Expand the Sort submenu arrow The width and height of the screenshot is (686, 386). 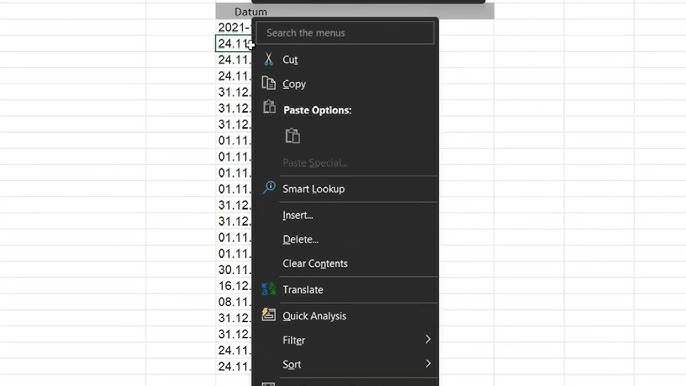[428, 363]
